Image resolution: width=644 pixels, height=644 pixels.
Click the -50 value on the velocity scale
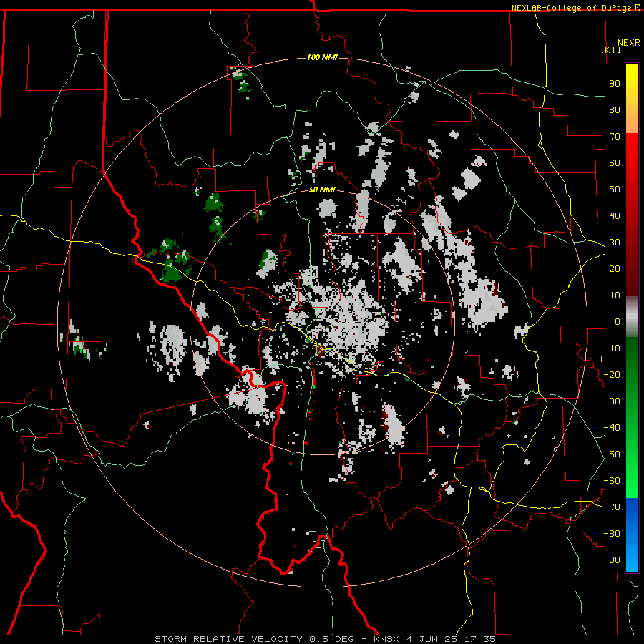[612, 454]
